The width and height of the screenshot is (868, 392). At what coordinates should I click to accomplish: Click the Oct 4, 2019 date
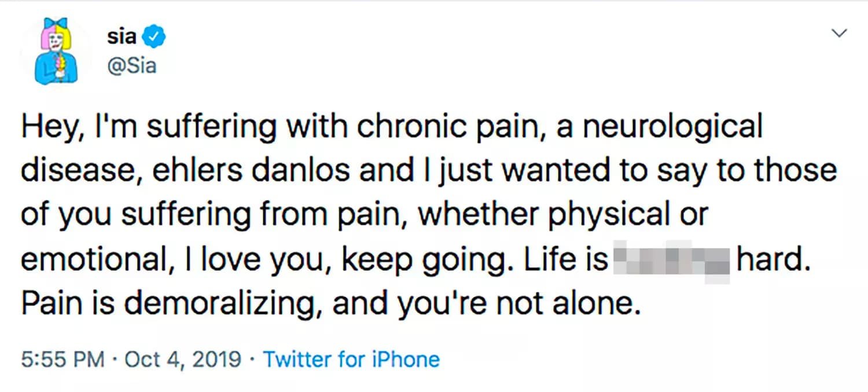coord(182,360)
